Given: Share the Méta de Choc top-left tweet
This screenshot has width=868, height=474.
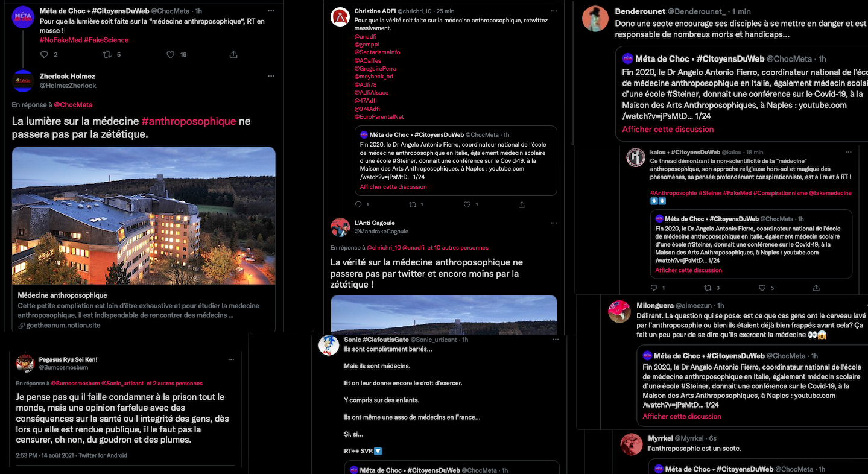Looking at the screenshot, I should [x=233, y=54].
